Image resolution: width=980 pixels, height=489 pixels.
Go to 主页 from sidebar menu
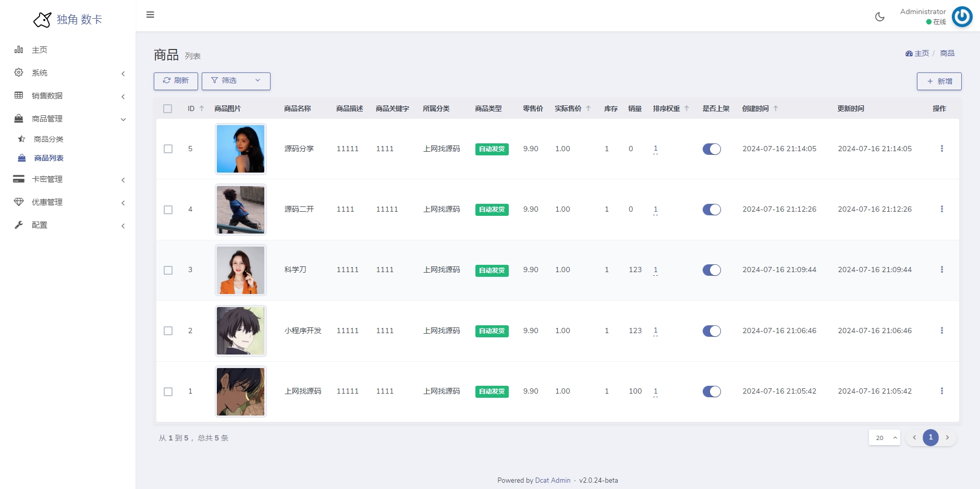coord(40,50)
